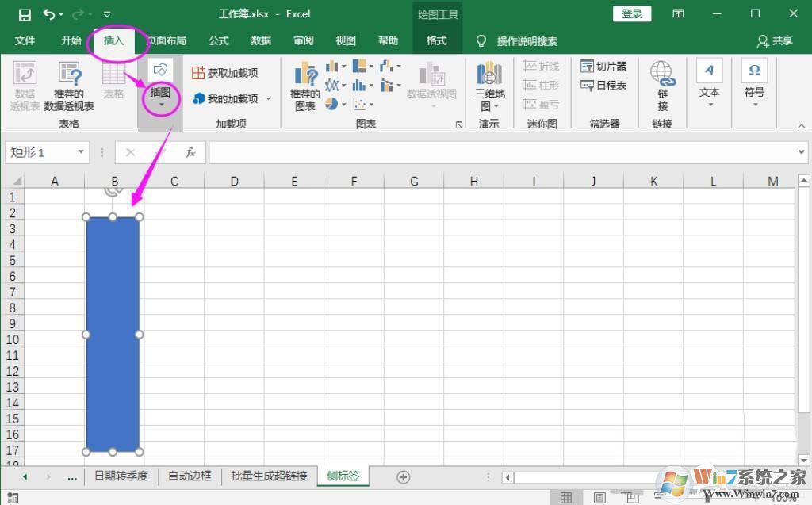Insert a 切片器 (Slicer)
Viewport: 812px width, 505px height.
(x=604, y=67)
